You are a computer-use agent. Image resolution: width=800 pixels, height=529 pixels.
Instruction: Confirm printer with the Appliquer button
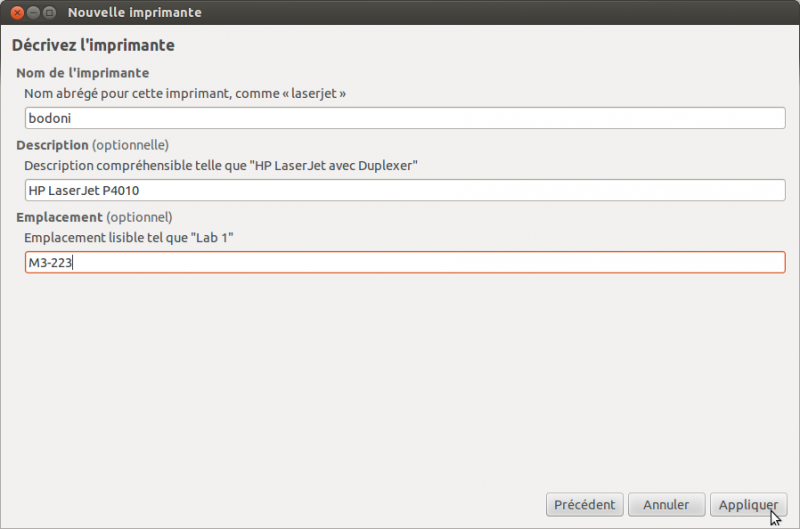748,505
